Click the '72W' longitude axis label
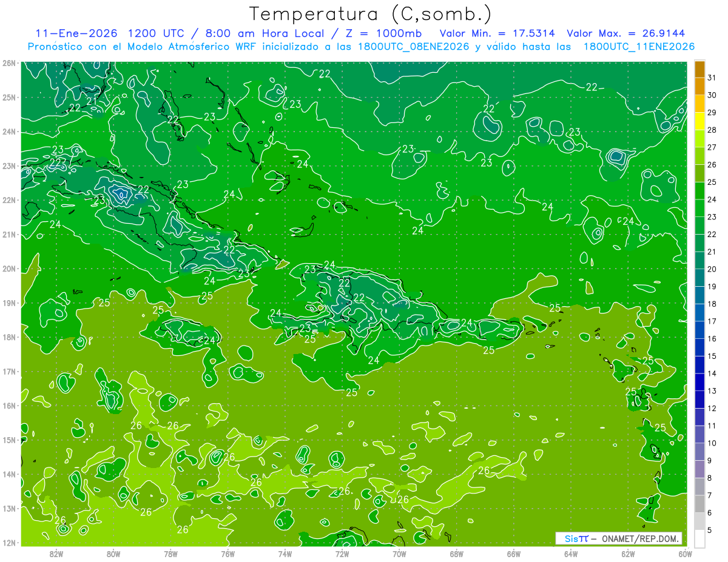The width and height of the screenshot is (728, 562). pyautogui.click(x=342, y=554)
